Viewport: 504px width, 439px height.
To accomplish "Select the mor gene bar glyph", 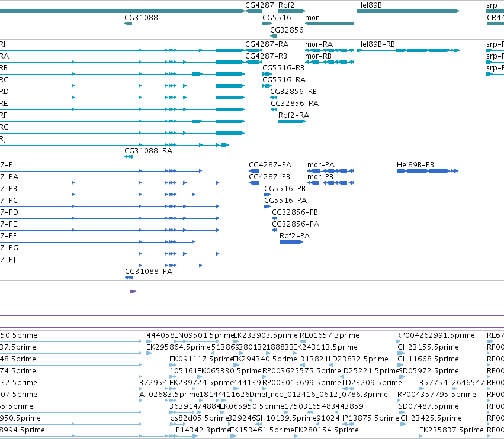I will click(329, 24).
